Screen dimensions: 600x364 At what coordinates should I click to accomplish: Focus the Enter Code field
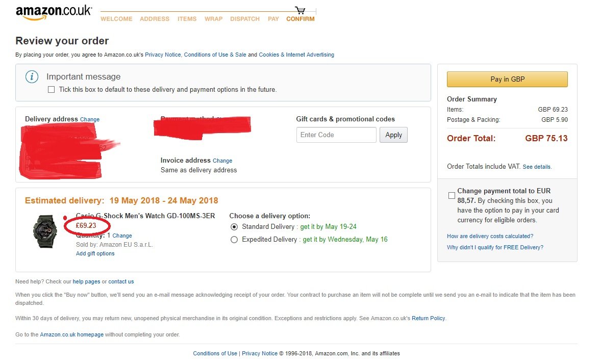[x=336, y=135]
